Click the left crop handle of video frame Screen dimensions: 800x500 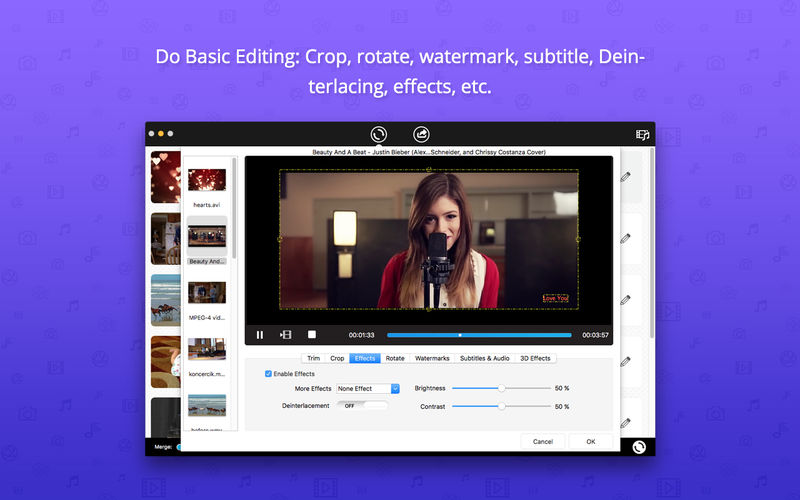click(x=280, y=239)
